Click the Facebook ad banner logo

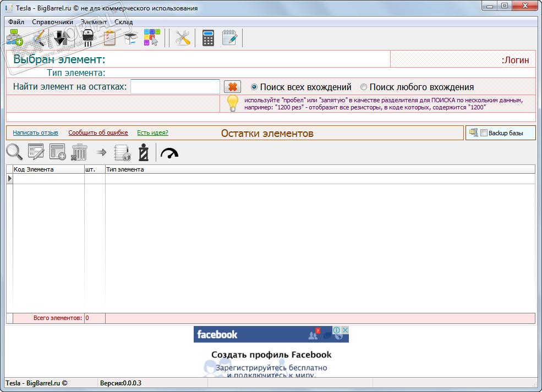point(217,334)
